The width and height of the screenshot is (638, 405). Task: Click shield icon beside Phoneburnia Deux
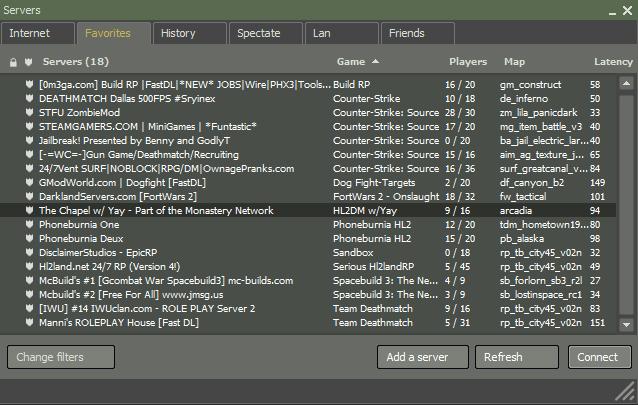click(29, 238)
